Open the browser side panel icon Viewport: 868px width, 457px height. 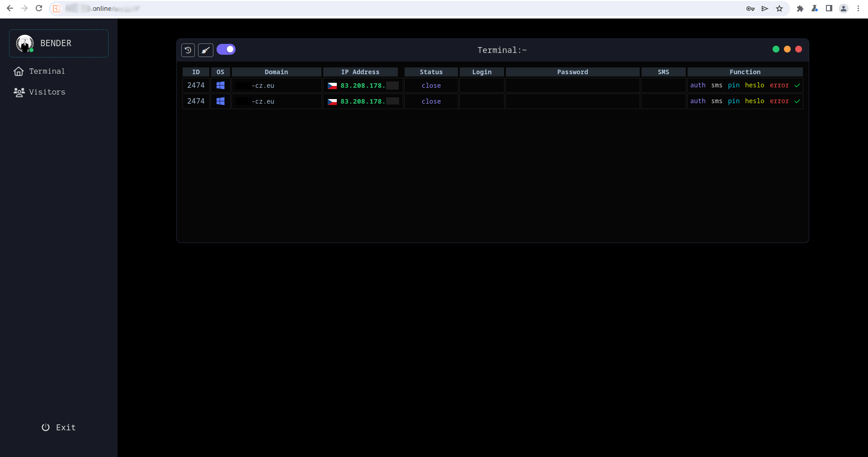click(829, 9)
